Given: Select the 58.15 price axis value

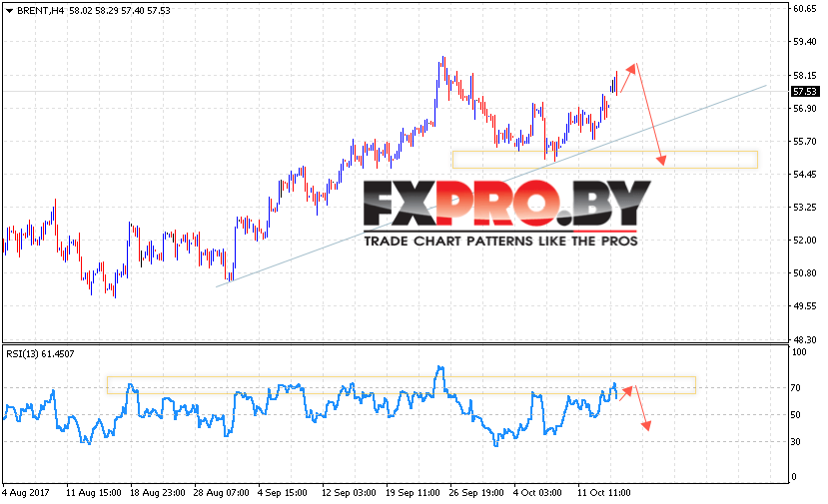Looking at the screenshot, I should pyautogui.click(x=805, y=76).
